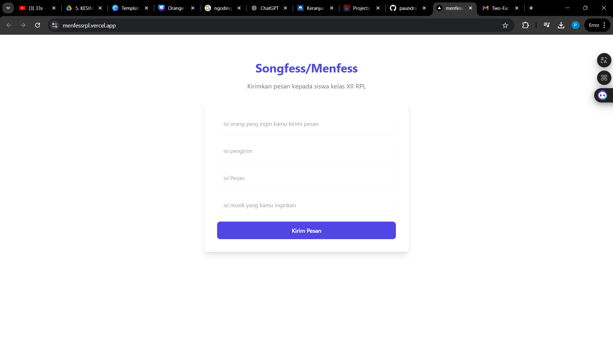
Task: Open the extensions puzzle icon
Action: pos(526,25)
